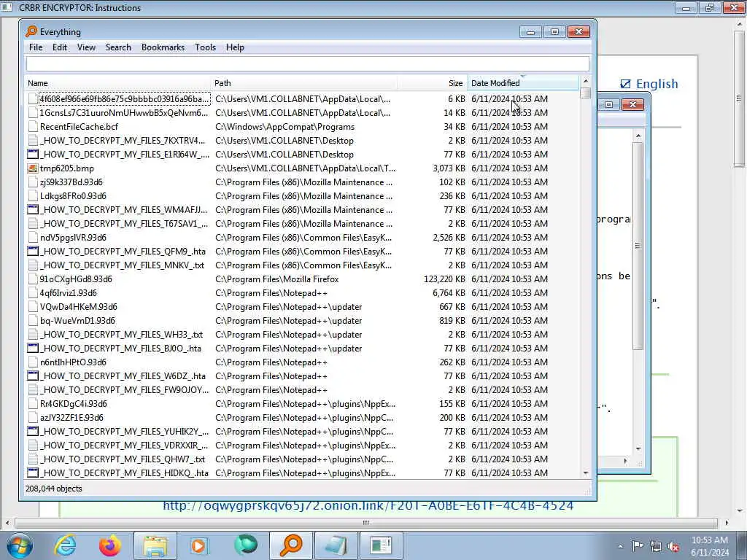The height and width of the screenshot is (560, 747).
Task: Click the network icon in system tray
Action: click(656, 546)
